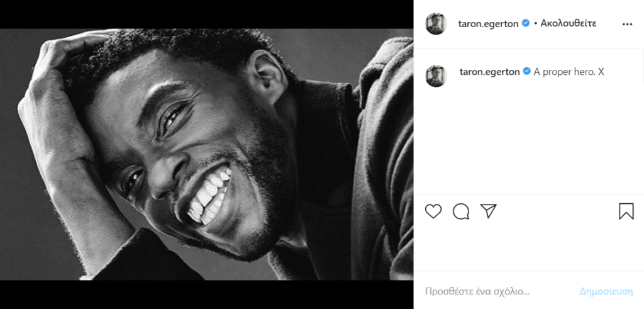Save the post with the bookmark icon

click(626, 211)
